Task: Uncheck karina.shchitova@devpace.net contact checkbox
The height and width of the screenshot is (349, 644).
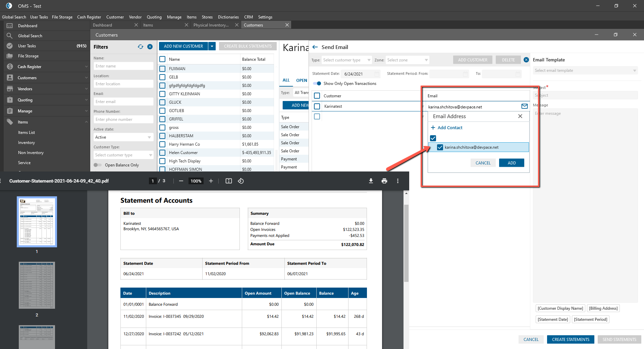Action: click(440, 147)
